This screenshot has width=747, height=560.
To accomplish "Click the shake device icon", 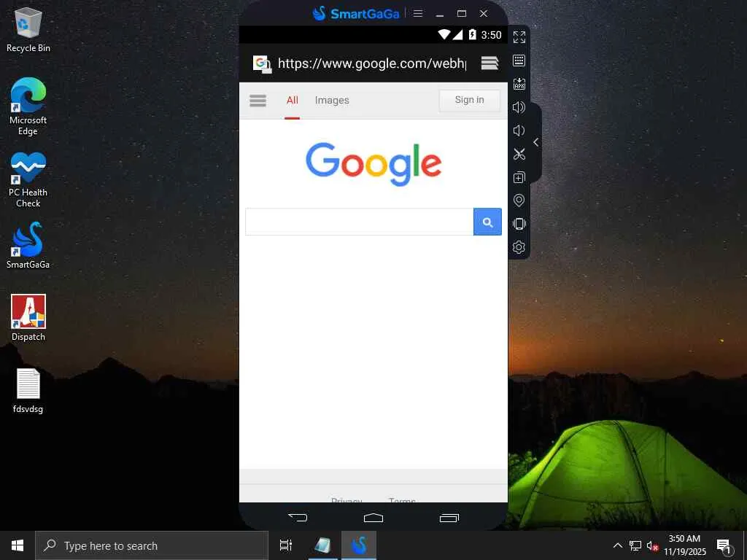I will pyautogui.click(x=519, y=224).
